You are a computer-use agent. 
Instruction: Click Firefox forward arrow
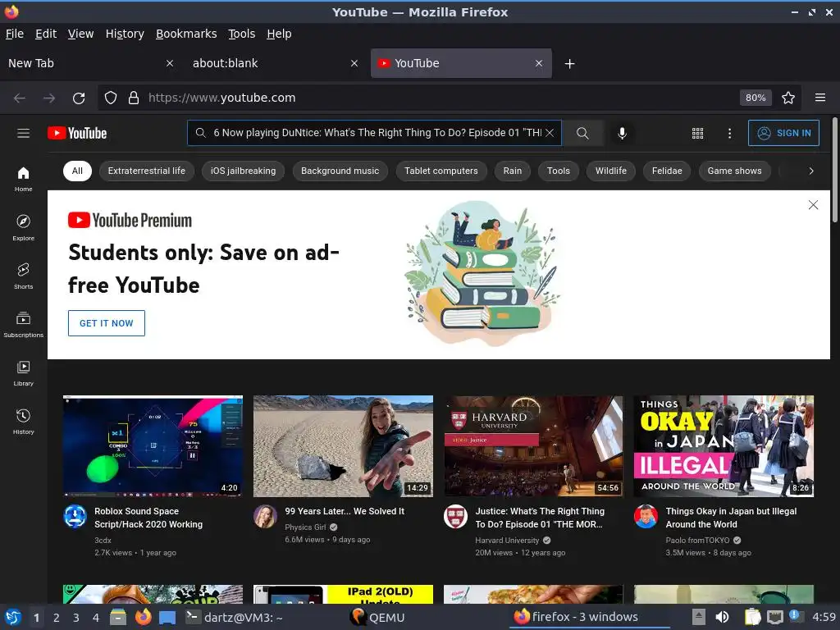pyautogui.click(x=49, y=98)
